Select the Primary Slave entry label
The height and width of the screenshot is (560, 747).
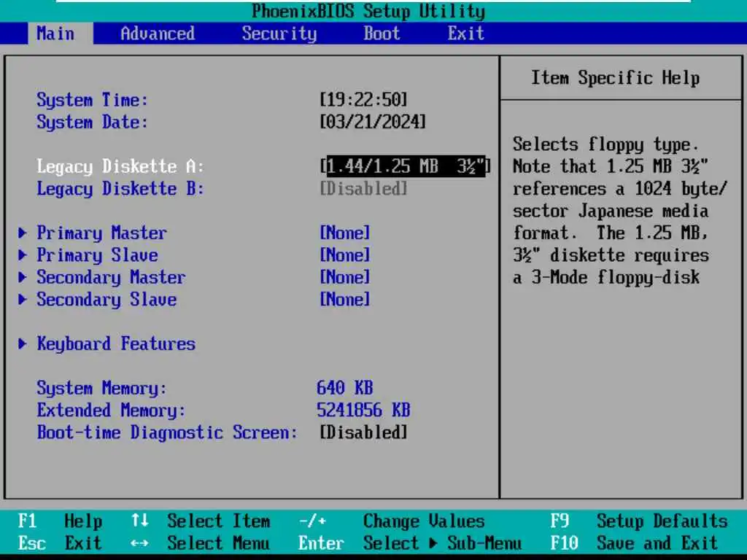point(97,254)
